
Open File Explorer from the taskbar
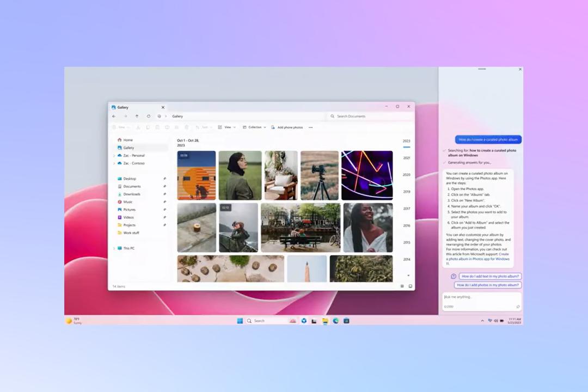click(325, 321)
